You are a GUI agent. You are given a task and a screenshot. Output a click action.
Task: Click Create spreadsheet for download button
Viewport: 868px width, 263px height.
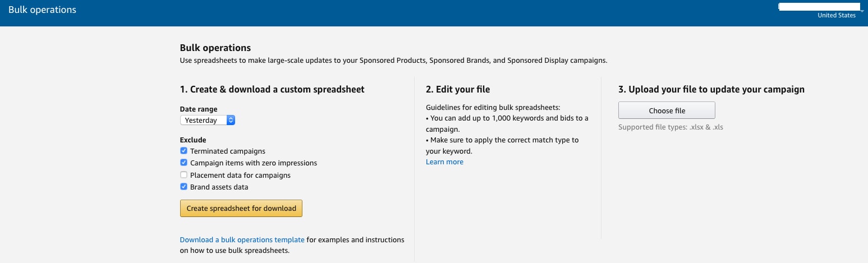241,208
